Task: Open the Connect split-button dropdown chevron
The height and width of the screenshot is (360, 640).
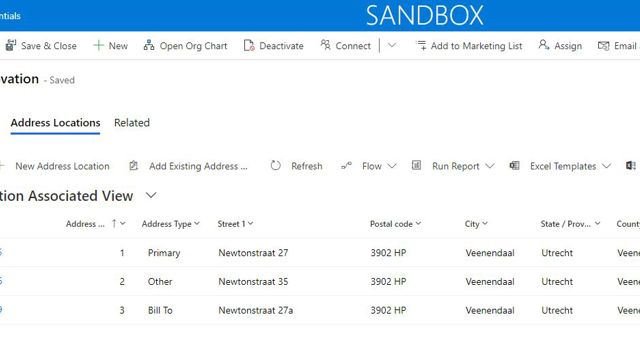Action: (x=392, y=45)
